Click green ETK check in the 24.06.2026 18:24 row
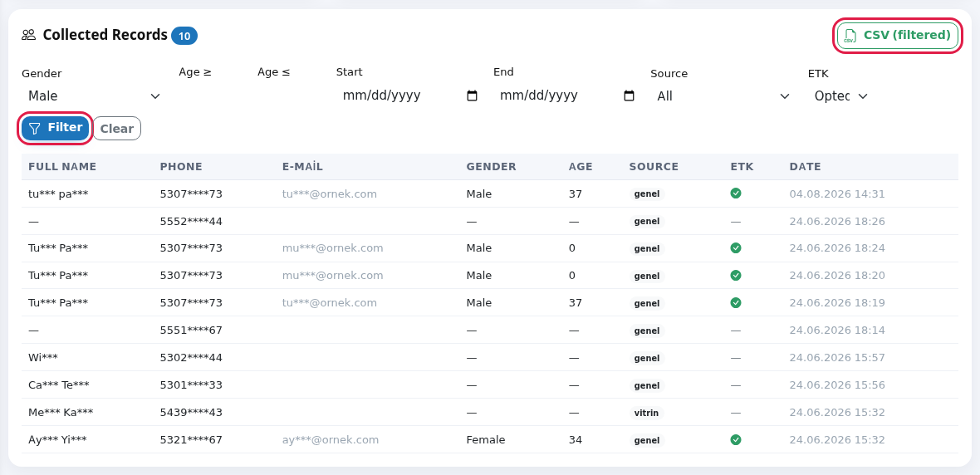Screen dimensions: 980x475 coord(736,248)
